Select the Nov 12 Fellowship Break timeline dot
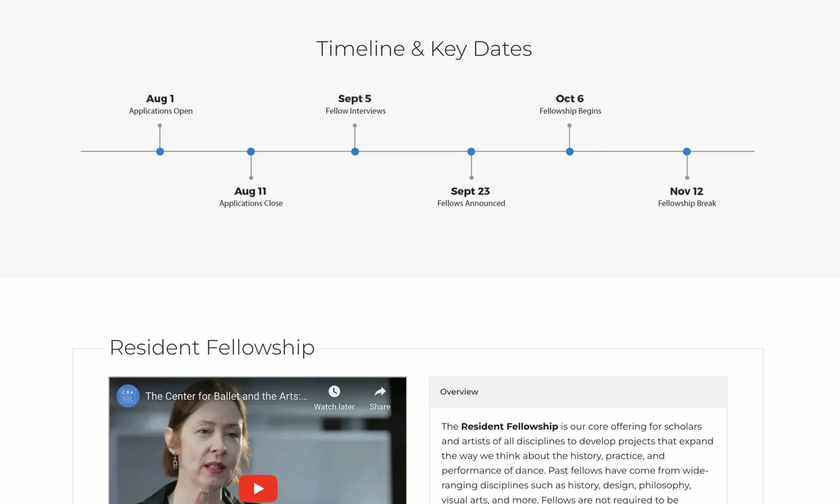The height and width of the screenshot is (504, 840). click(x=686, y=151)
